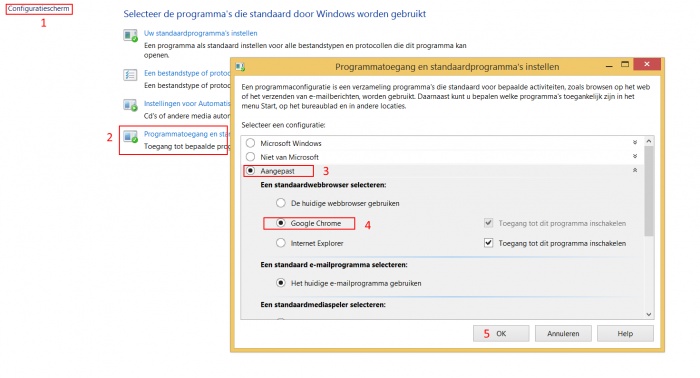Confirm with the OK button
This screenshot has width=700, height=378.
coord(501,333)
